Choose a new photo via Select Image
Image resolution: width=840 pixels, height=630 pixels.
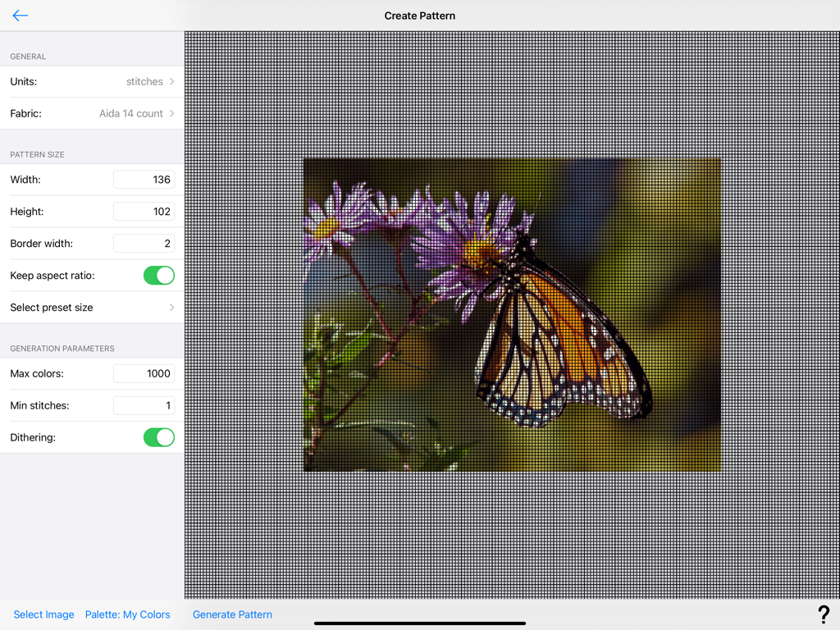(x=43, y=614)
